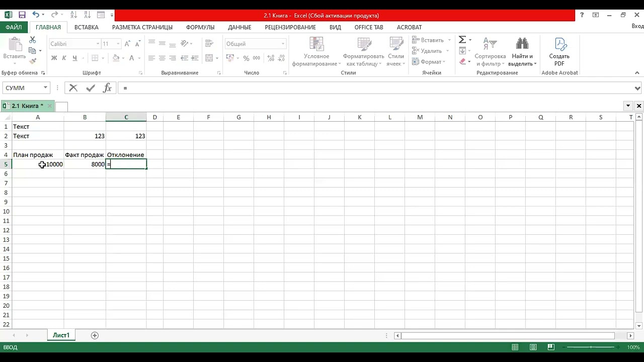
Task: Open Форматировать как таблицу gallery
Action: click(363, 52)
